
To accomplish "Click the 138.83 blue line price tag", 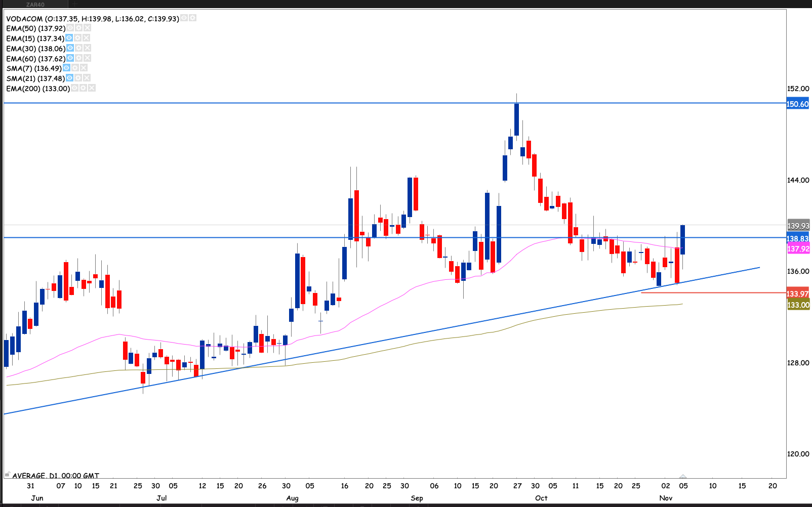I will click(798, 239).
